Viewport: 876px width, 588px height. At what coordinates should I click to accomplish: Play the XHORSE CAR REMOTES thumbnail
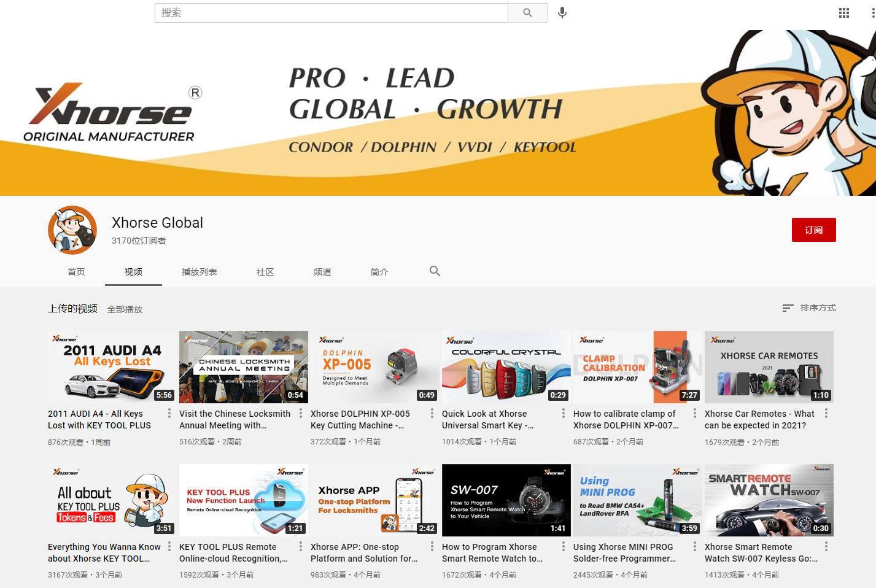(769, 367)
